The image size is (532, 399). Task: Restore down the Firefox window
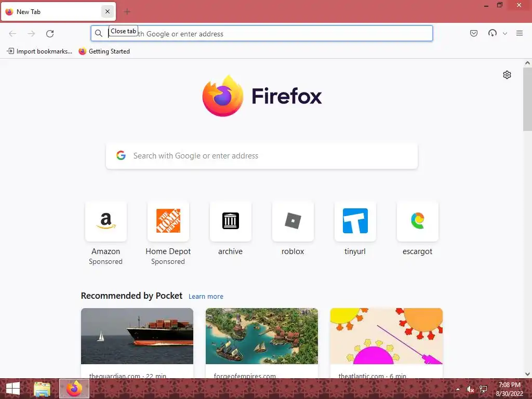click(x=500, y=5)
